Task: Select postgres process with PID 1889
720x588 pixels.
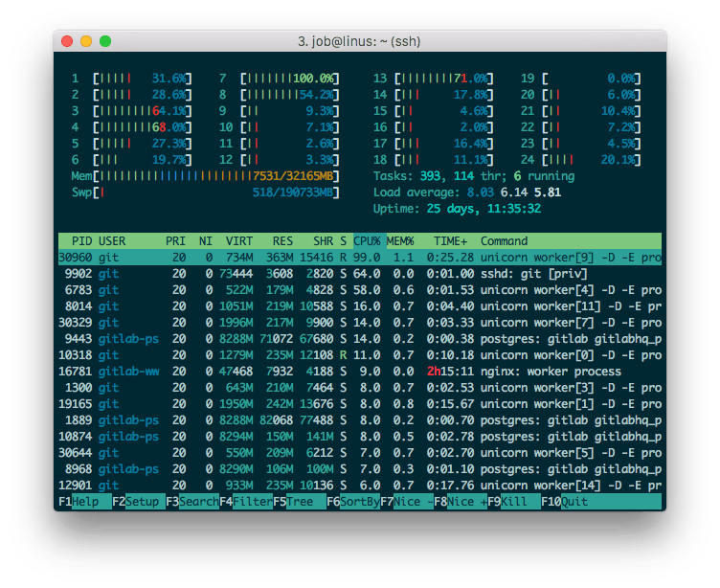Action: pyautogui.click(x=360, y=420)
